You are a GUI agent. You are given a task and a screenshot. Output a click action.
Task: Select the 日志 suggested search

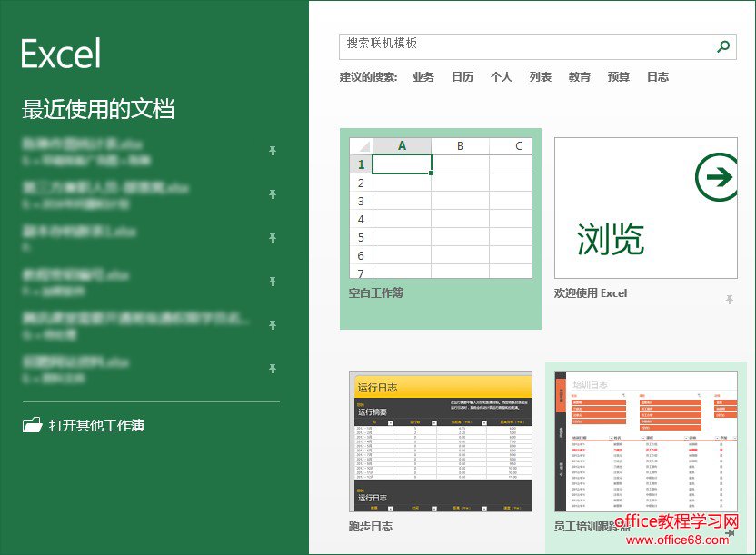click(658, 77)
